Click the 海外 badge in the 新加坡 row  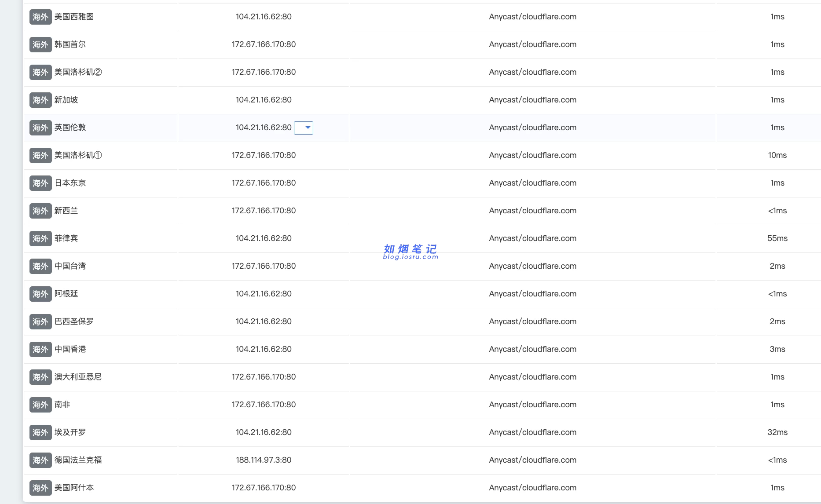coord(40,100)
